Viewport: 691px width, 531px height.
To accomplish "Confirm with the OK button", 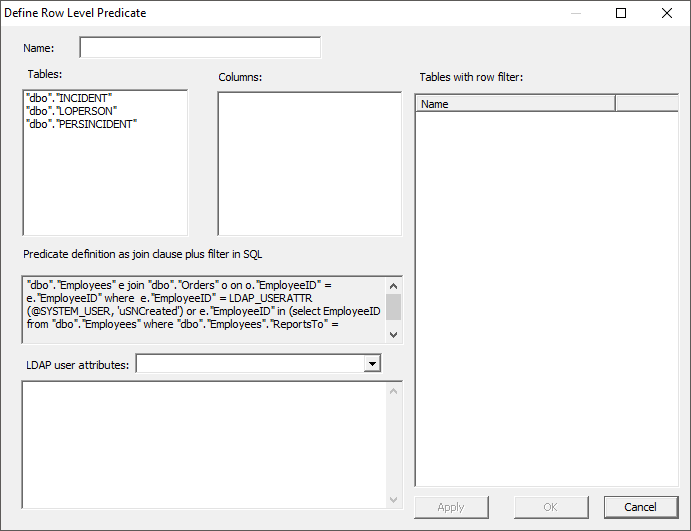I will pos(551,507).
